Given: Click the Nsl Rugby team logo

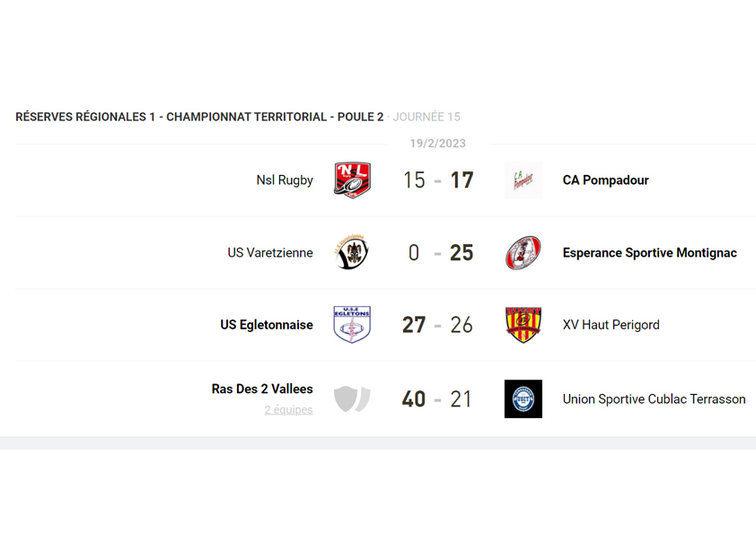Looking at the screenshot, I should (352, 180).
